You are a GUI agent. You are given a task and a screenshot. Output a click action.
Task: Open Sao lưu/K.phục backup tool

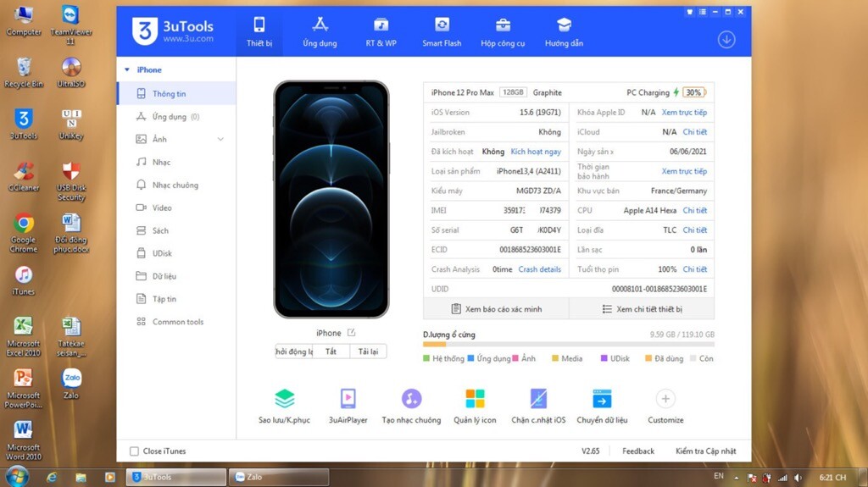(x=284, y=406)
